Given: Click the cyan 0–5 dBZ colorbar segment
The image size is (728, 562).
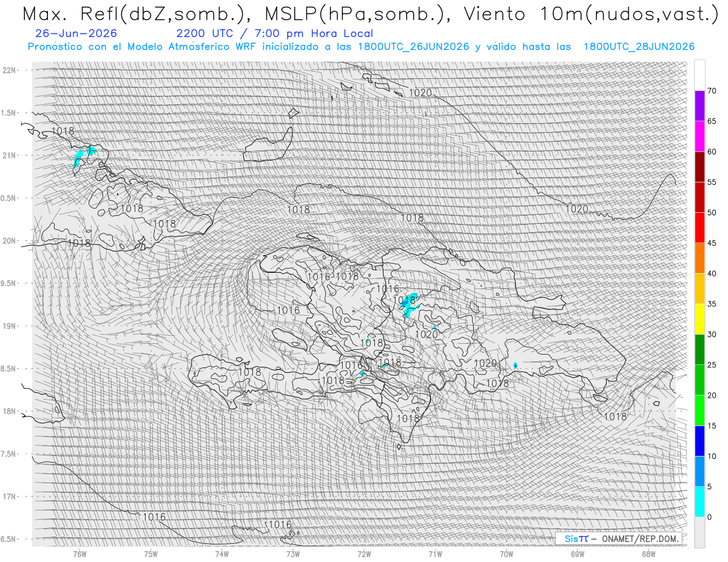Looking at the screenshot, I should [699, 501].
